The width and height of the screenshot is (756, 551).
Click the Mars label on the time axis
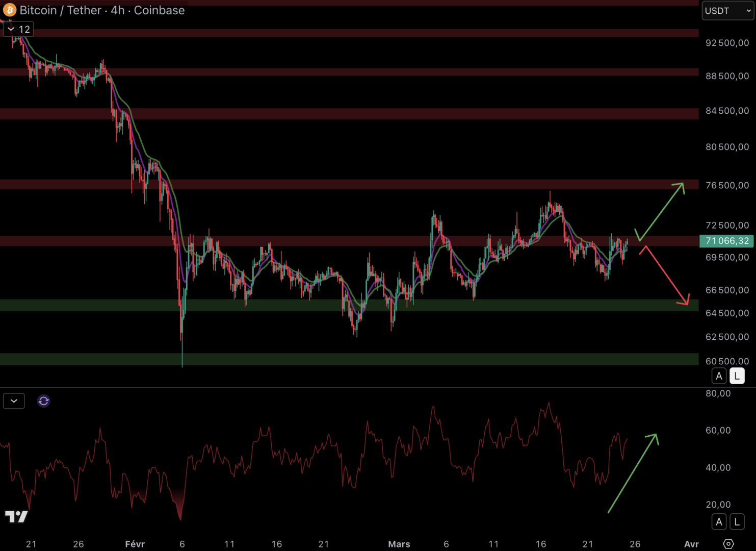pos(399,544)
